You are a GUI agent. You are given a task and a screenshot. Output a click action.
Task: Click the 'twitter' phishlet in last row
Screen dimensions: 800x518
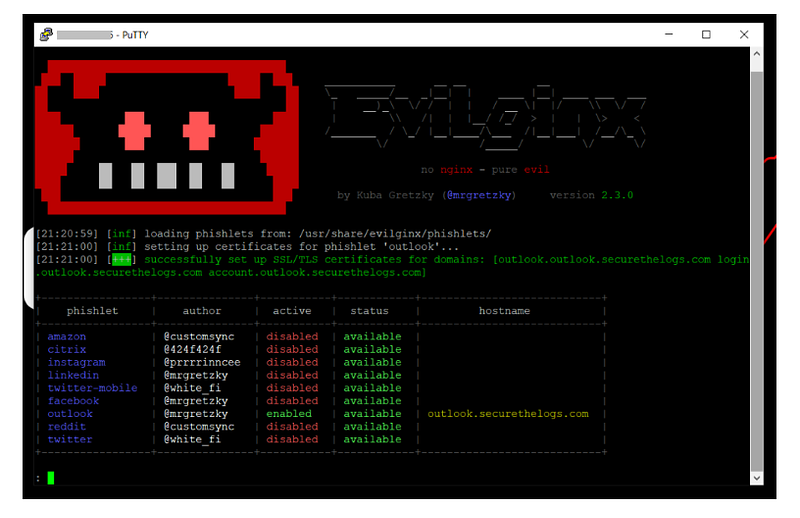(70, 439)
